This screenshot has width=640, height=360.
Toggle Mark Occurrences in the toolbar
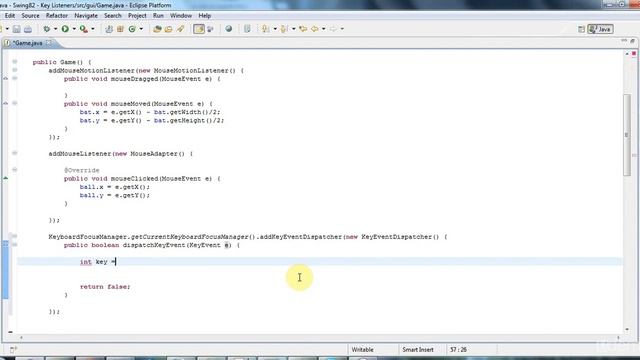199,29
